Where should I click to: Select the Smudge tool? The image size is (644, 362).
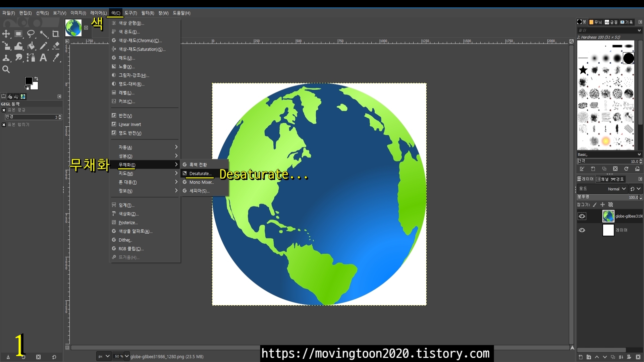[x=18, y=58]
